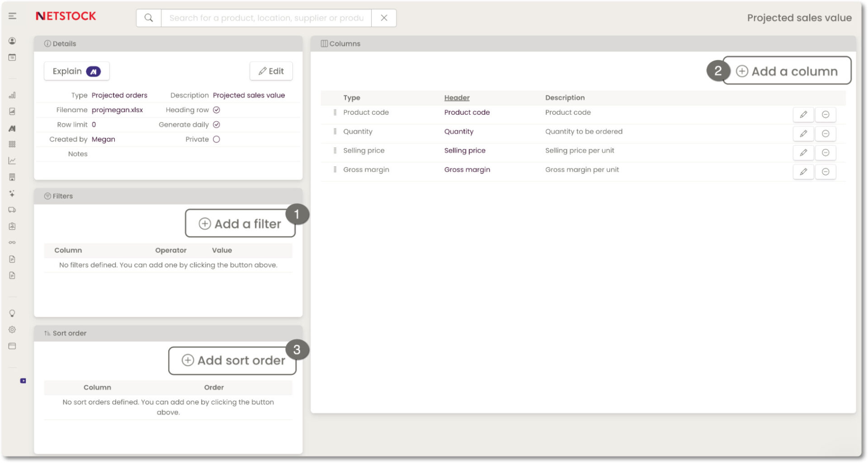Open the glasses sidebar icon
This screenshot has width=868, height=463.
click(12, 243)
